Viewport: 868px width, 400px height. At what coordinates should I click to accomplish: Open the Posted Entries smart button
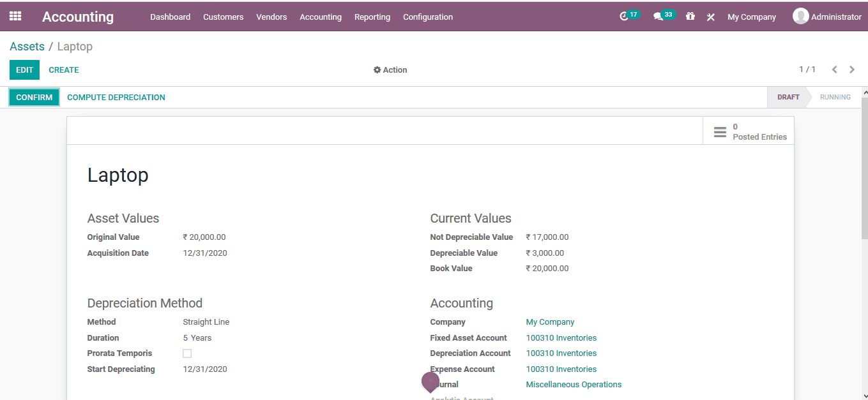coord(749,131)
